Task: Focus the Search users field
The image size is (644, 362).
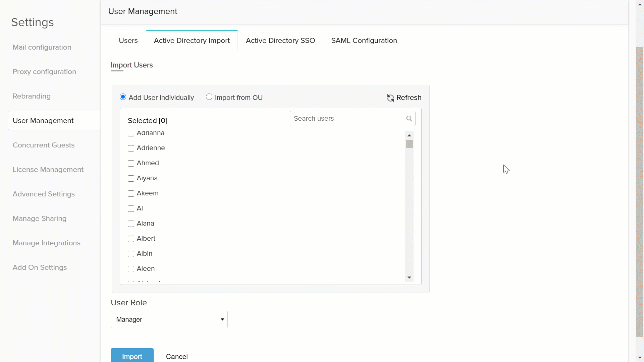Action: coord(347,119)
